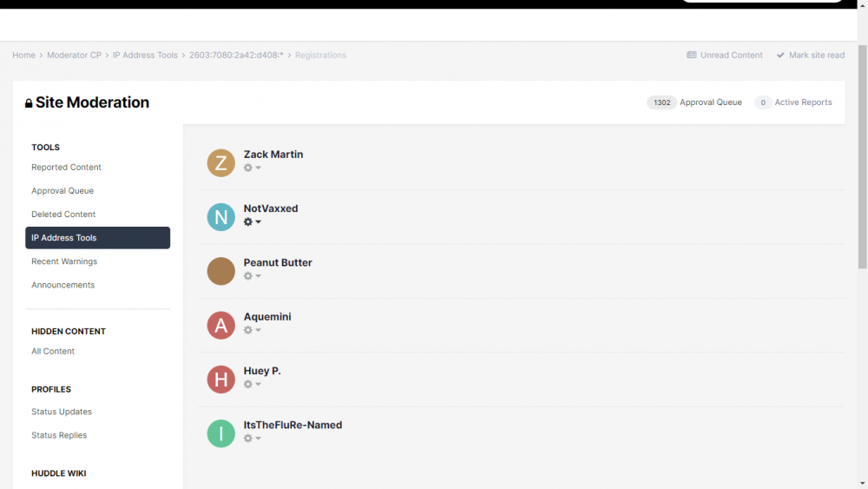Open gear dropdown under Zack Martin
868x489 pixels.
[252, 168]
